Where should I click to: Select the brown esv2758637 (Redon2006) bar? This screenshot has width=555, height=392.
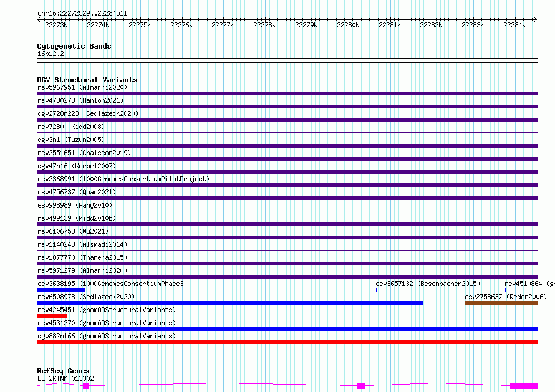[x=501, y=303]
